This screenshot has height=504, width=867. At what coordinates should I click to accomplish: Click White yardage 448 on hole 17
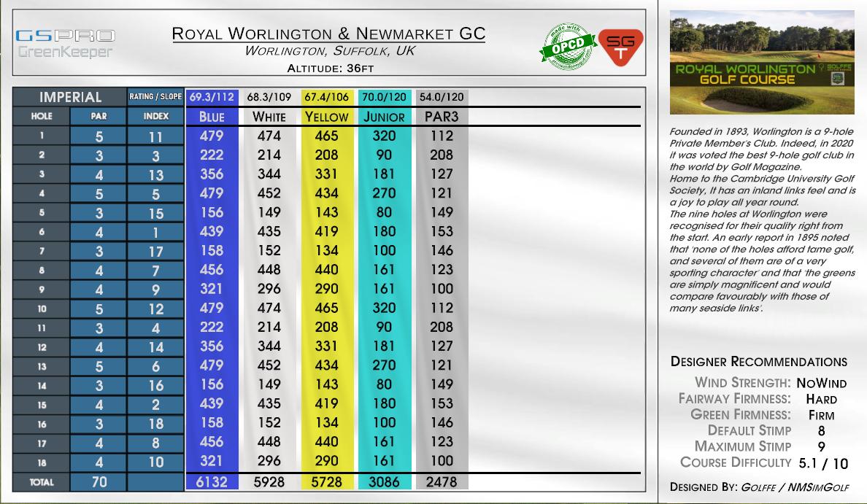[269, 441]
